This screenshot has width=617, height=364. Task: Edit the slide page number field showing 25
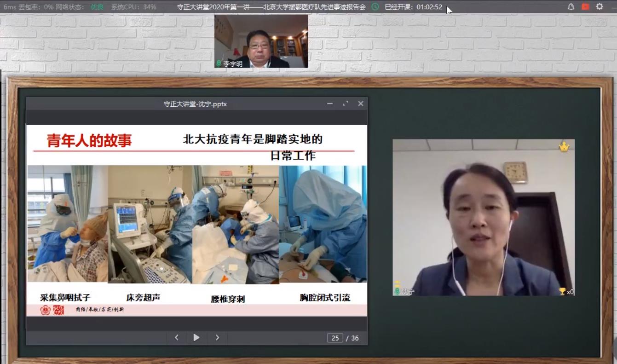(335, 338)
